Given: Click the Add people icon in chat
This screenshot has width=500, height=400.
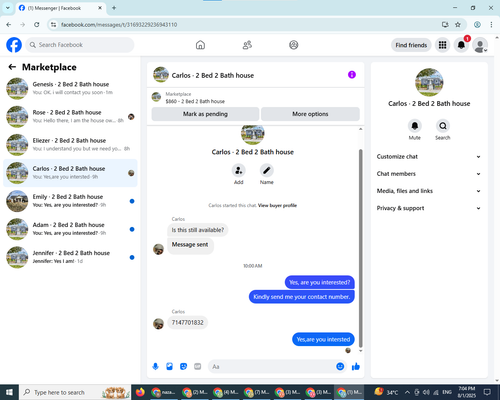Looking at the screenshot, I should tap(239, 170).
